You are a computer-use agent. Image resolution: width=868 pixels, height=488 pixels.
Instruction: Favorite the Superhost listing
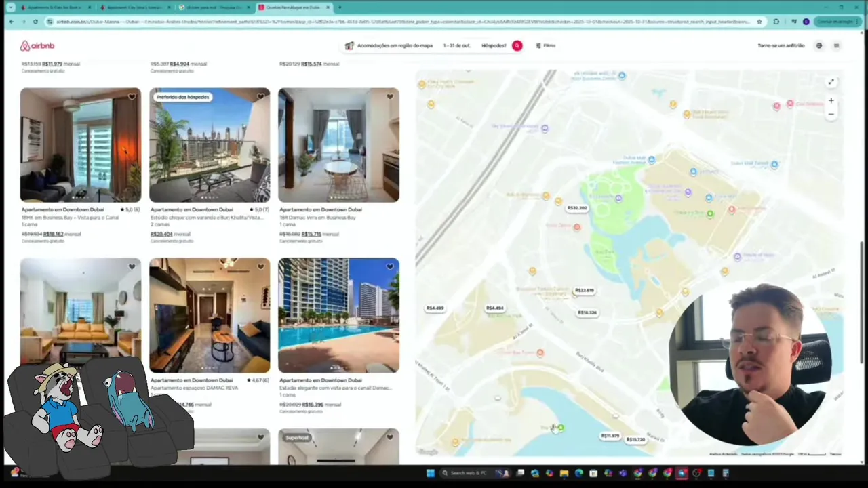pos(390,437)
